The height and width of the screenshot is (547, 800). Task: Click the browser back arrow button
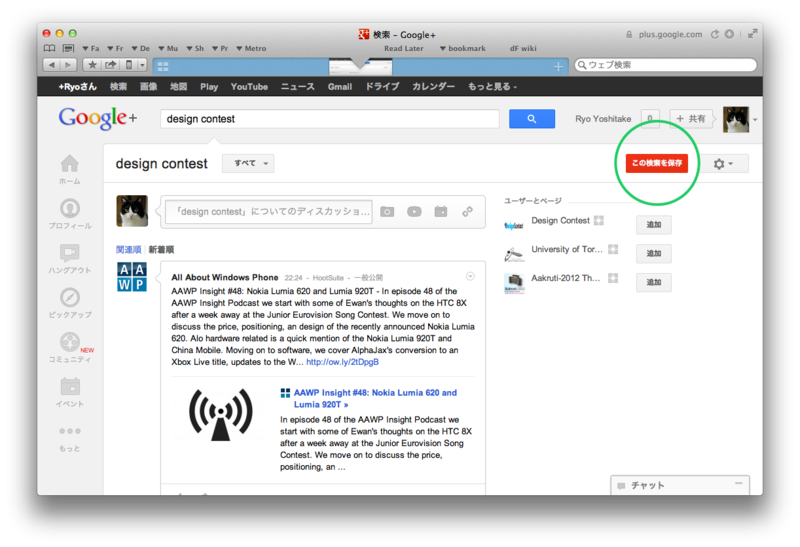pos(52,65)
